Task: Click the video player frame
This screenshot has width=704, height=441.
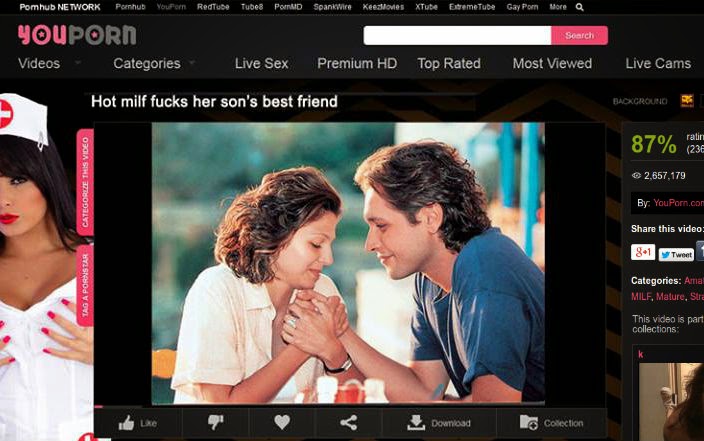Action: (348, 264)
